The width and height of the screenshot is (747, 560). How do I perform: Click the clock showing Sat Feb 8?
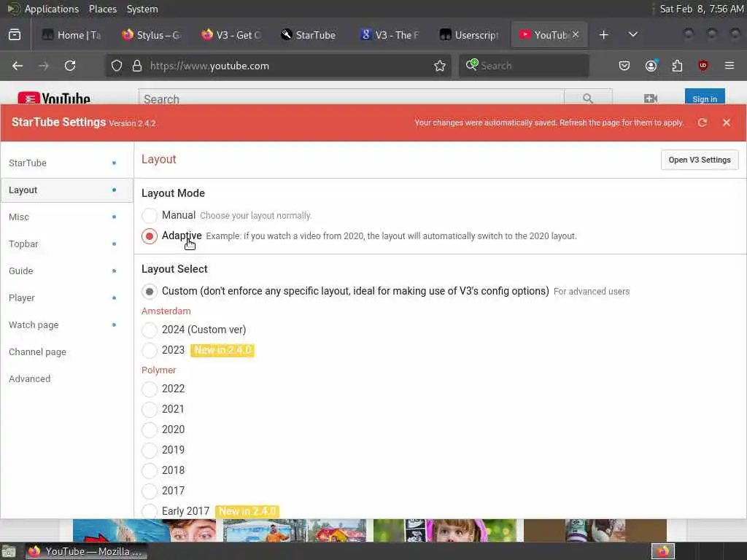[701, 9]
